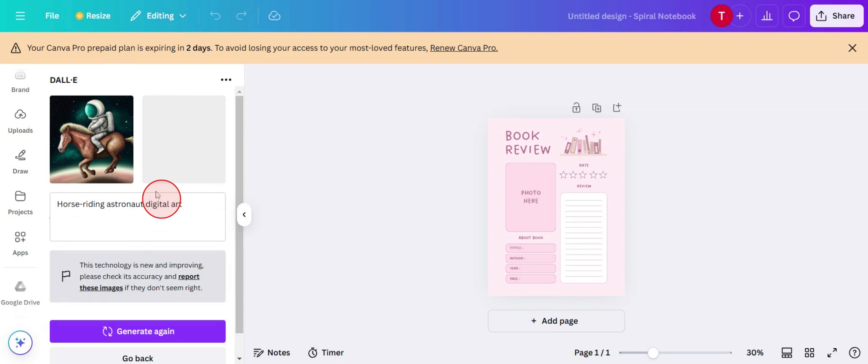Click the undo arrow
Screen dimensions: 868x364
215,16
